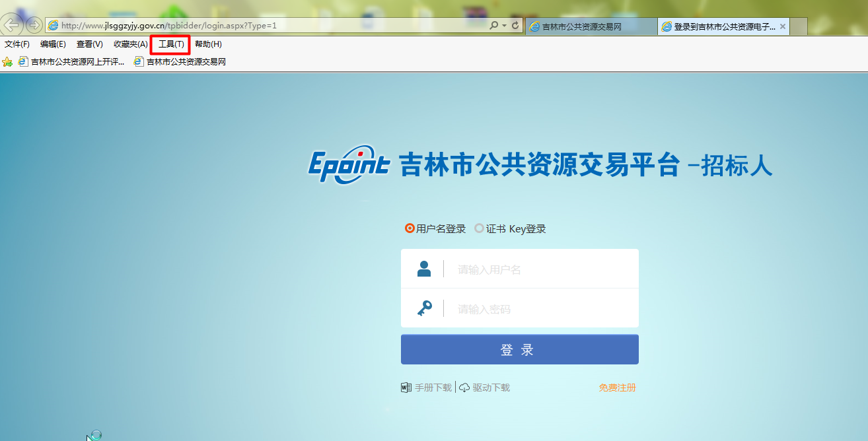Screen dimensions: 868x441
Task: Click the 请输入用户名 username field
Action: click(520, 269)
